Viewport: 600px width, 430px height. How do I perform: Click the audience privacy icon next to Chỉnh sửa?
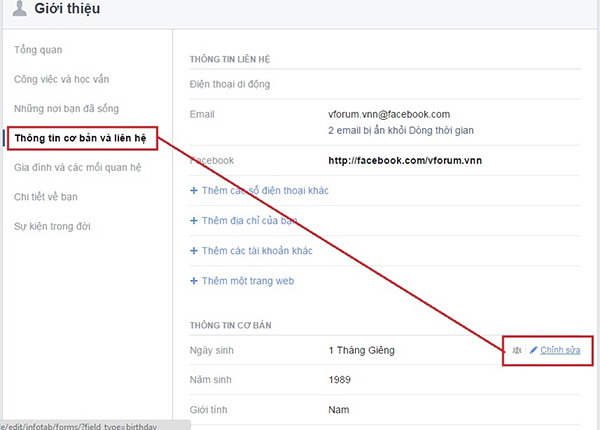pos(517,350)
